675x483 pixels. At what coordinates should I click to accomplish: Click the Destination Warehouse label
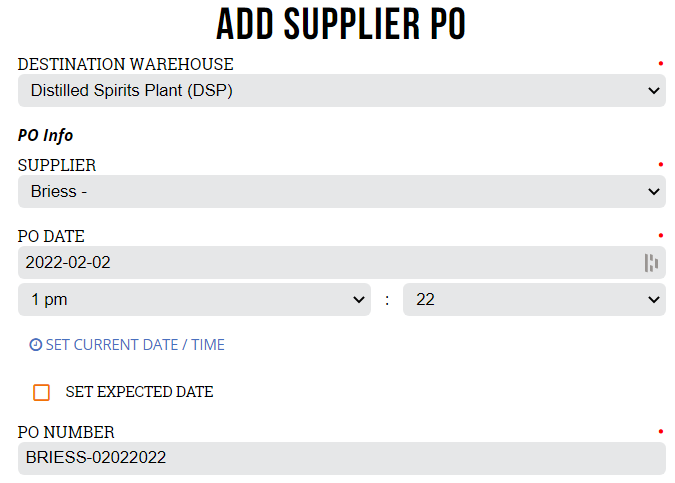(x=126, y=65)
